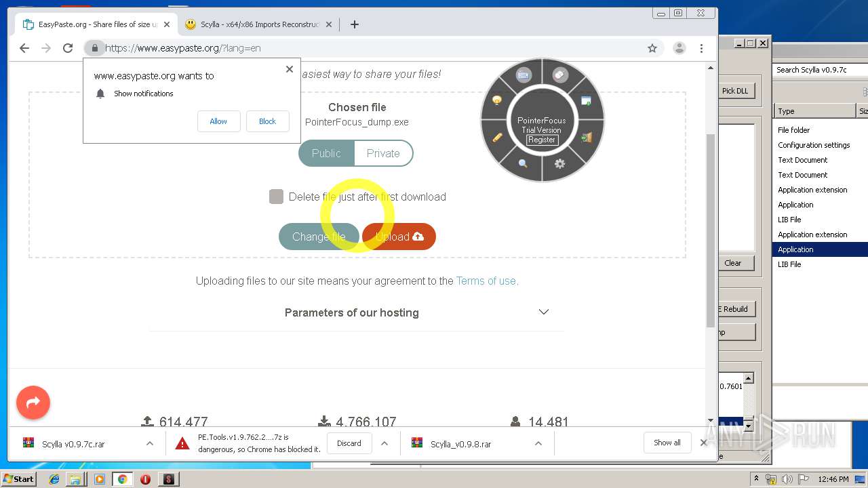Image resolution: width=868 pixels, height=488 pixels.
Task: Allow notifications from easypaste.org
Action: pyautogui.click(x=218, y=121)
